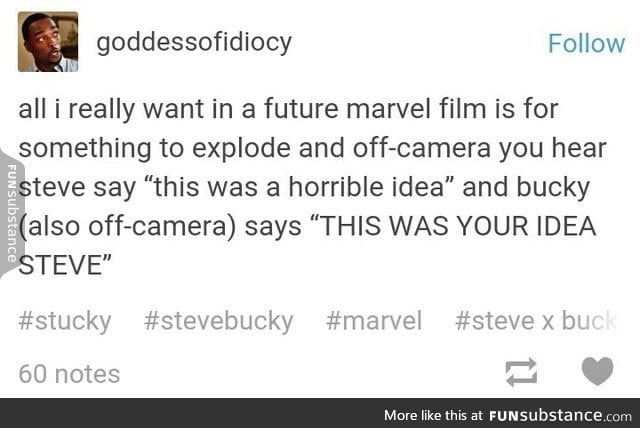Click the something to explode text line

312,148
